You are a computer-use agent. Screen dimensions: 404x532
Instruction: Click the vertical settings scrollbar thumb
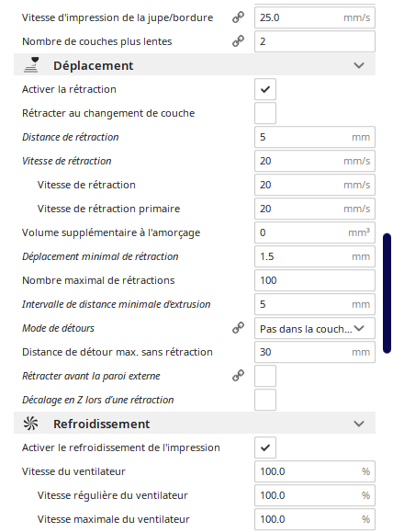coord(387,293)
